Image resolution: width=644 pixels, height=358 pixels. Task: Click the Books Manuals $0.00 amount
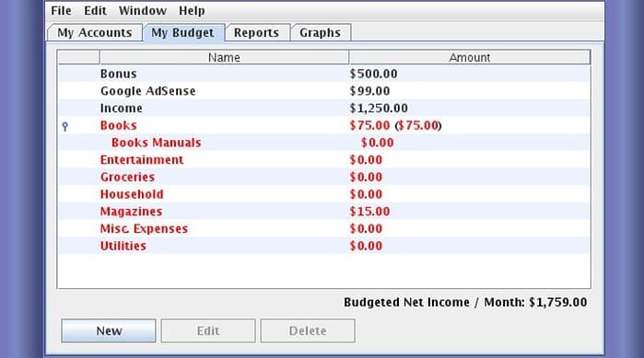(378, 143)
